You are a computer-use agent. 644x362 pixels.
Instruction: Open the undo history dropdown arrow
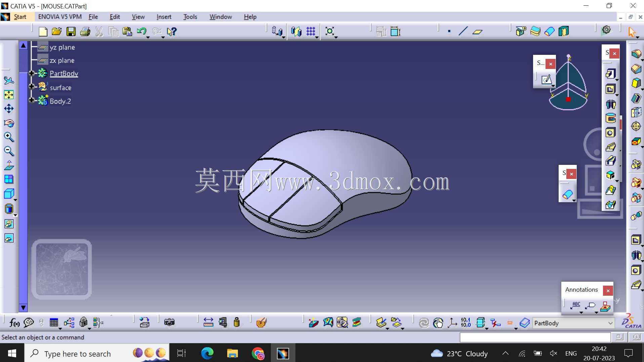(x=148, y=37)
